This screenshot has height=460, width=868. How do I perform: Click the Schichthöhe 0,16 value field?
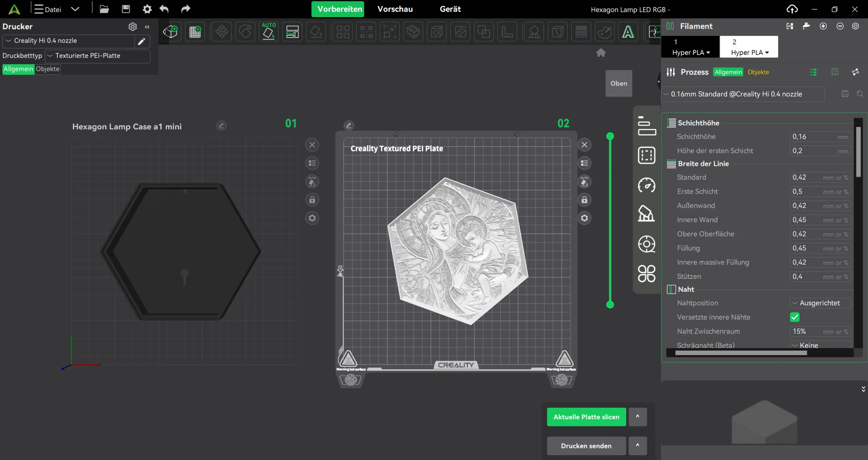820,137
